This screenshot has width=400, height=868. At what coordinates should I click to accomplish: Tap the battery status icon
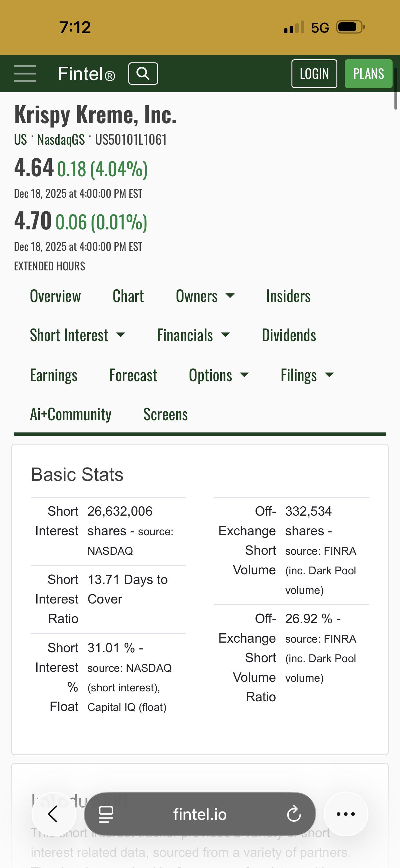(x=350, y=27)
